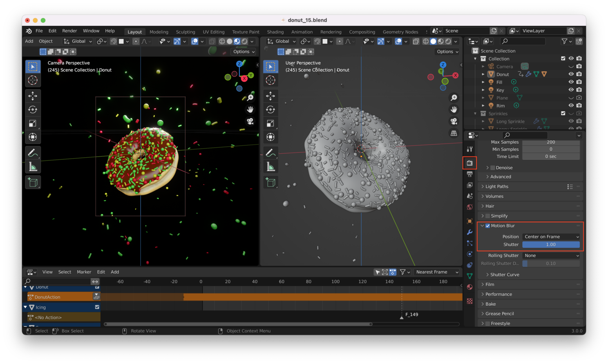608x364 pixels.
Task: Switch perspective/orthographic grid icon in right viewport
Action: 454,134
